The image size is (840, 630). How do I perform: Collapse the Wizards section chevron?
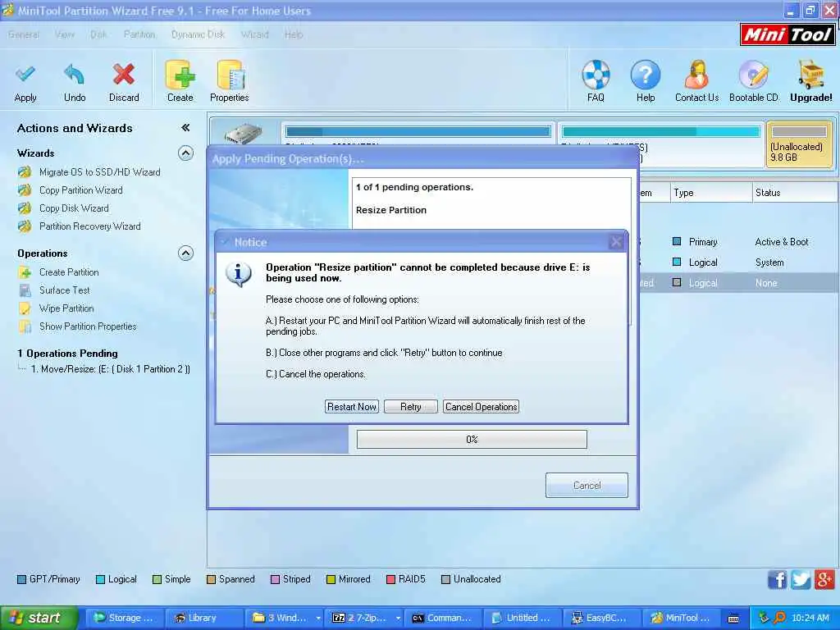click(185, 153)
